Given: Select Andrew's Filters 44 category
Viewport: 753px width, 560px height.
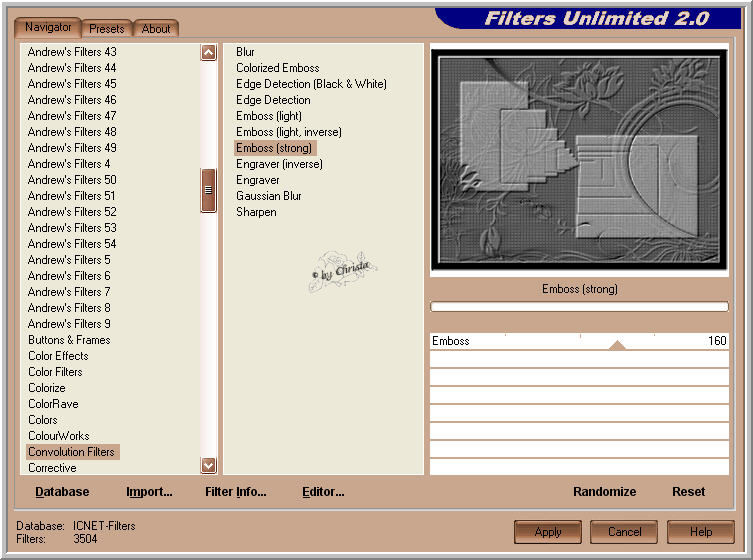Looking at the screenshot, I should [x=72, y=68].
